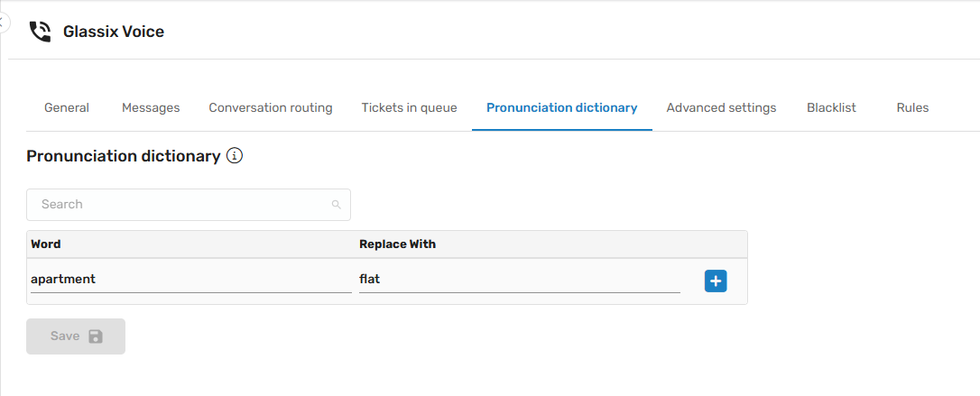Add a new row with the plus icon

pyautogui.click(x=716, y=281)
